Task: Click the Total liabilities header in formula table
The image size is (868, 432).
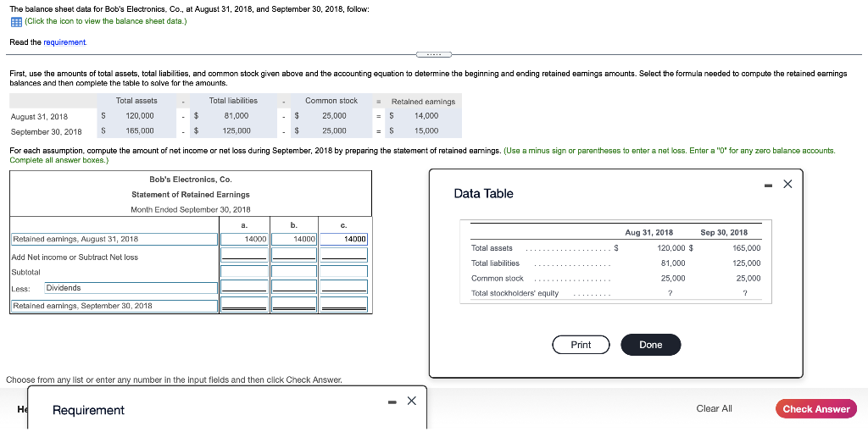Action: (x=233, y=101)
